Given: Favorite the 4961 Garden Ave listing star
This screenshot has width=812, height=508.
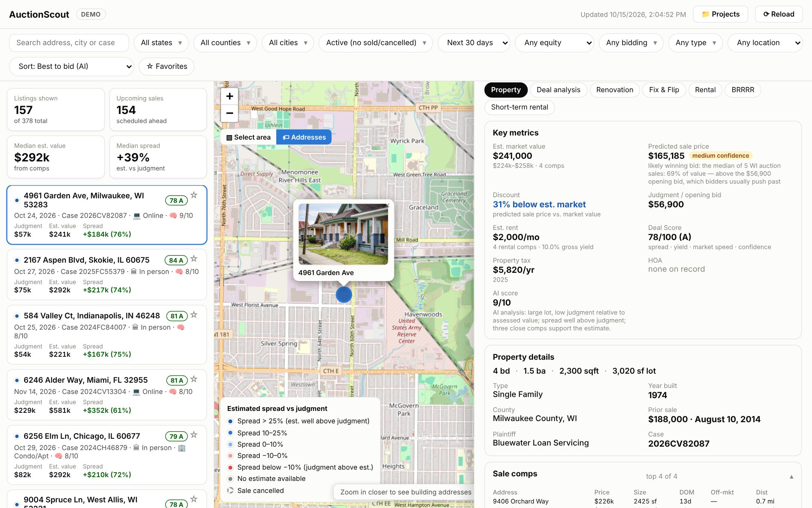Looking at the screenshot, I should (194, 195).
